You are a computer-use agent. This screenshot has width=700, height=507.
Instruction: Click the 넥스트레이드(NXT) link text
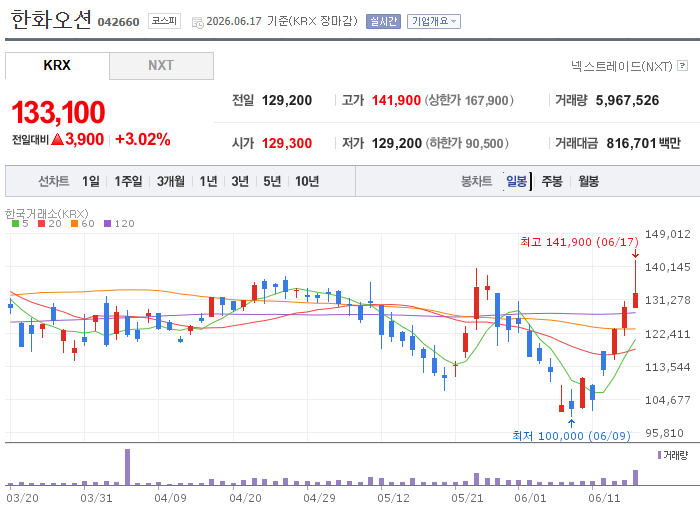click(x=621, y=66)
